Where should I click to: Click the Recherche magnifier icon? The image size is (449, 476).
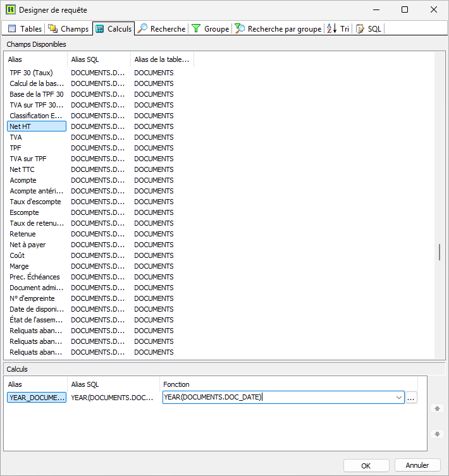coord(142,28)
